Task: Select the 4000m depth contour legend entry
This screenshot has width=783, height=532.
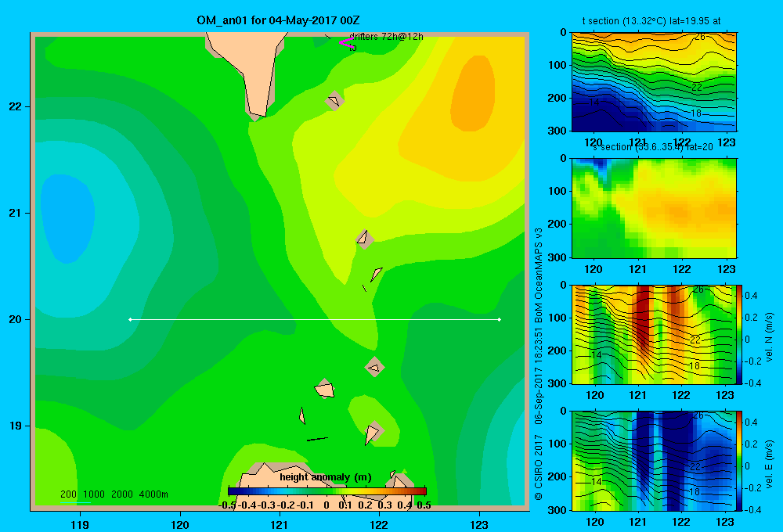Action: coord(153,494)
